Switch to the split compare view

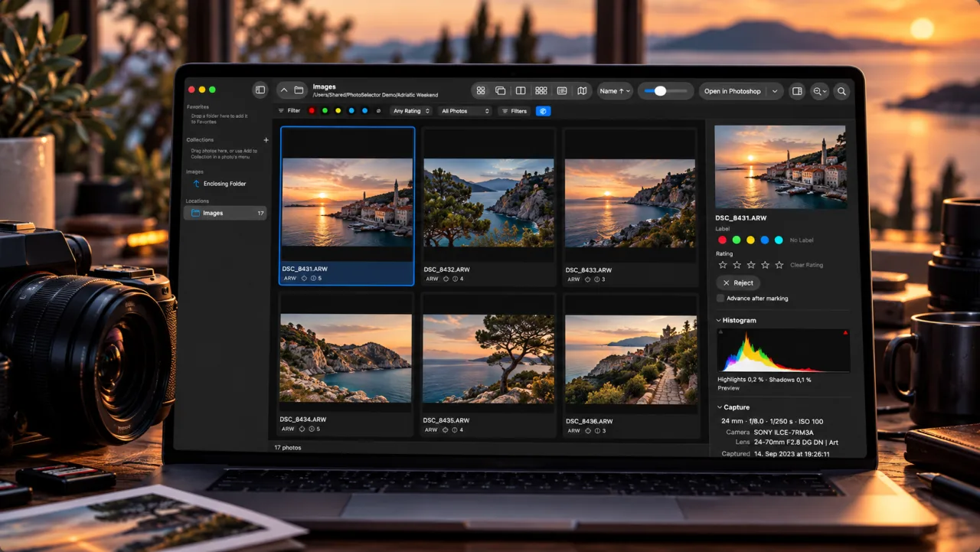coord(521,91)
